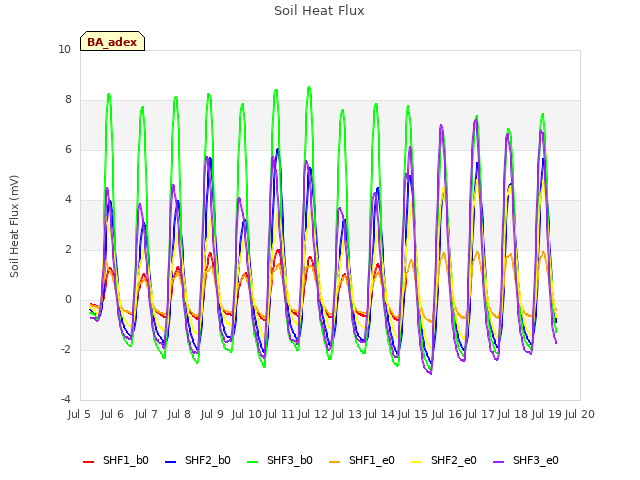Click the Jul 18 x-axis label
The width and height of the screenshot is (640, 480).
[513, 414]
